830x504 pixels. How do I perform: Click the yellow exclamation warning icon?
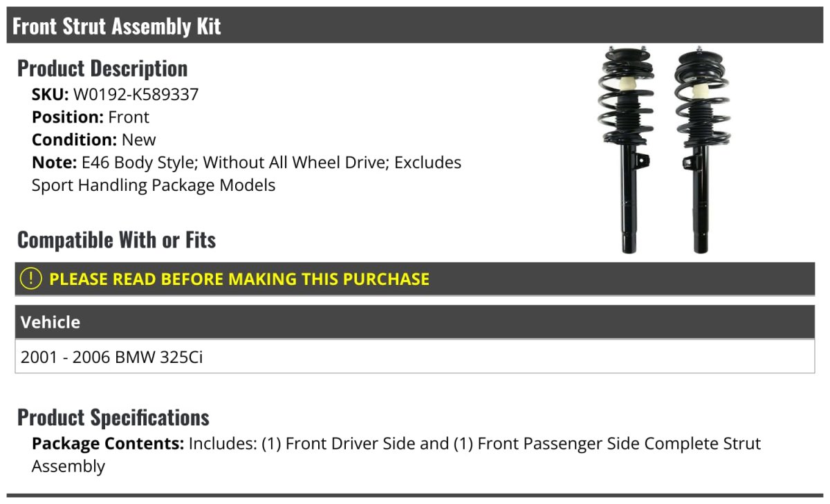[x=31, y=279]
